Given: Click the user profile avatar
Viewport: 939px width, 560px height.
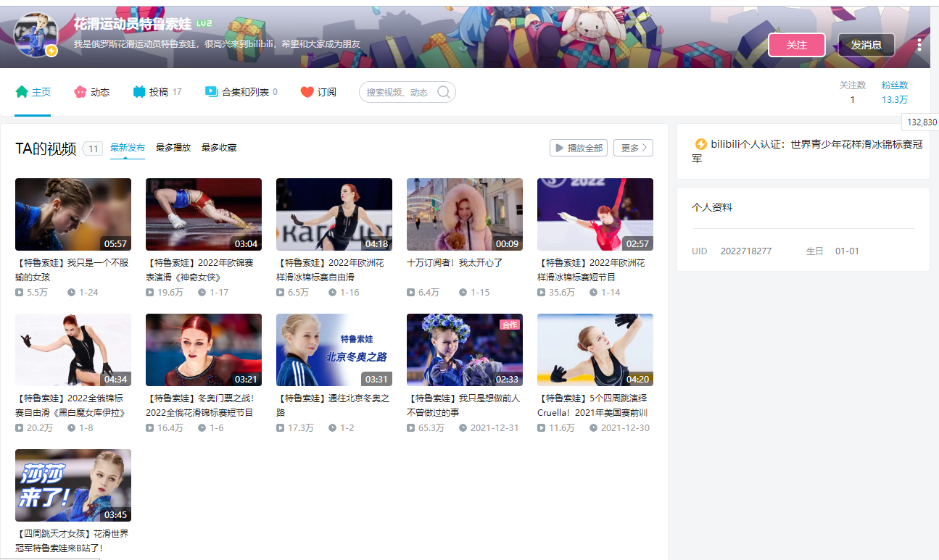Looking at the screenshot, I should point(36,35).
